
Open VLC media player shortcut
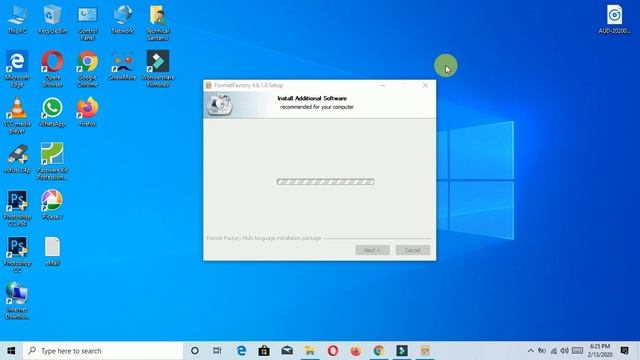pyautogui.click(x=17, y=116)
